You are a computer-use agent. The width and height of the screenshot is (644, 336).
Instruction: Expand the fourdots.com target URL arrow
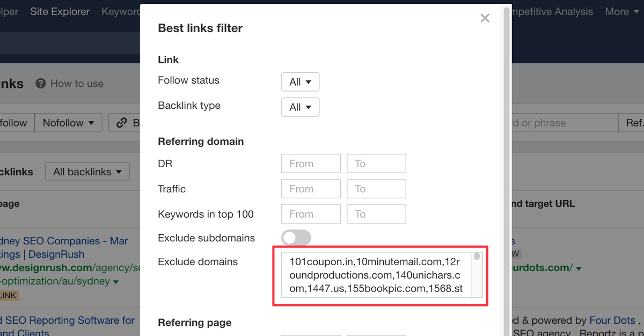pyautogui.click(x=579, y=268)
